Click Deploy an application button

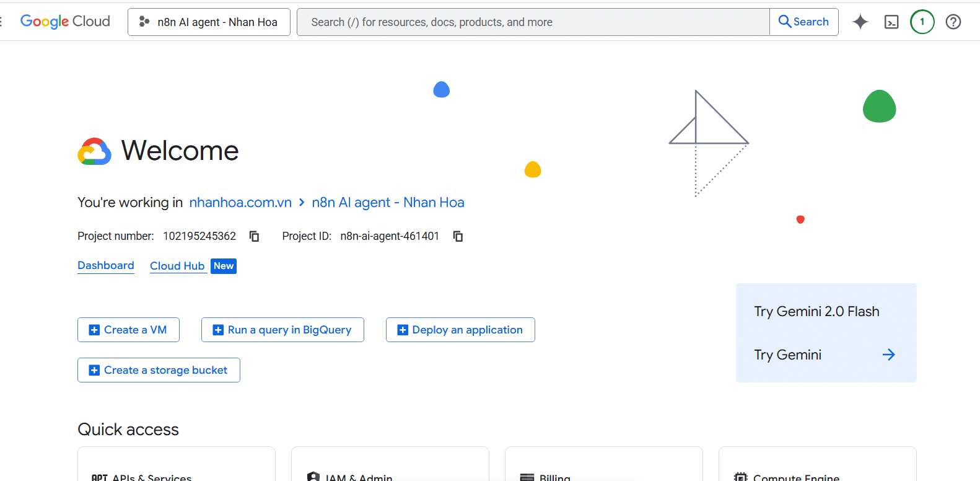click(460, 330)
